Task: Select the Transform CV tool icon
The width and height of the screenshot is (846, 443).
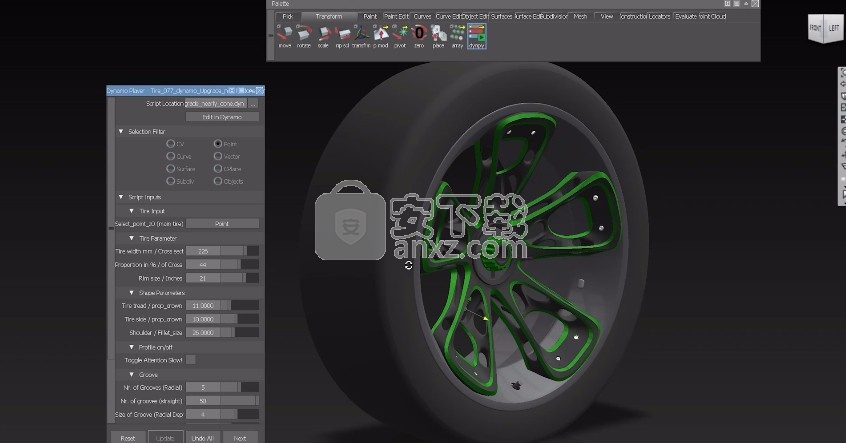Action: pyautogui.click(x=361, y=36)
